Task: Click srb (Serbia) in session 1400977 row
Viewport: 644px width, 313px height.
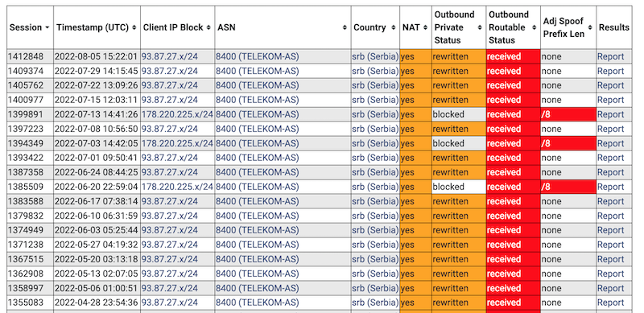Action: tap(375, 100)
